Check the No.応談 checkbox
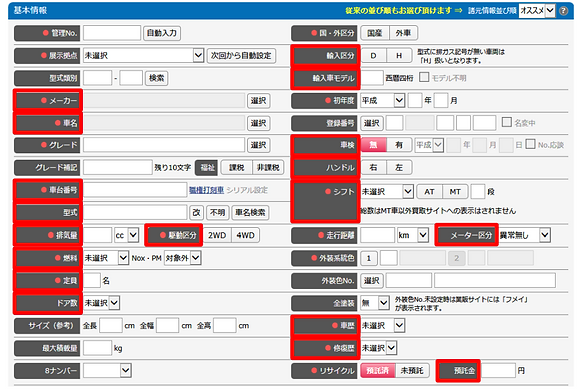The width and height of the screenshot is (583, 392). click(x=530, y=144)
